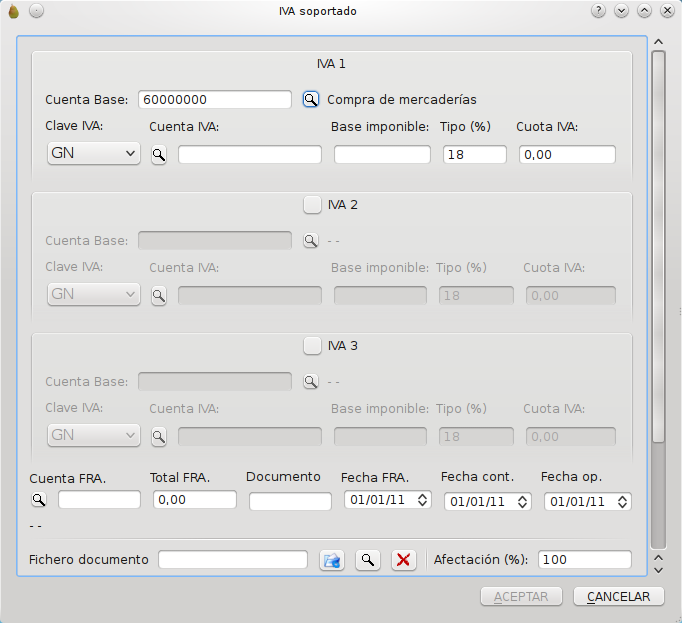The width and height of the screenshot is (682, 623).
Task: Click the vertical scrollbar handle
Action: [x=659, y=246]
